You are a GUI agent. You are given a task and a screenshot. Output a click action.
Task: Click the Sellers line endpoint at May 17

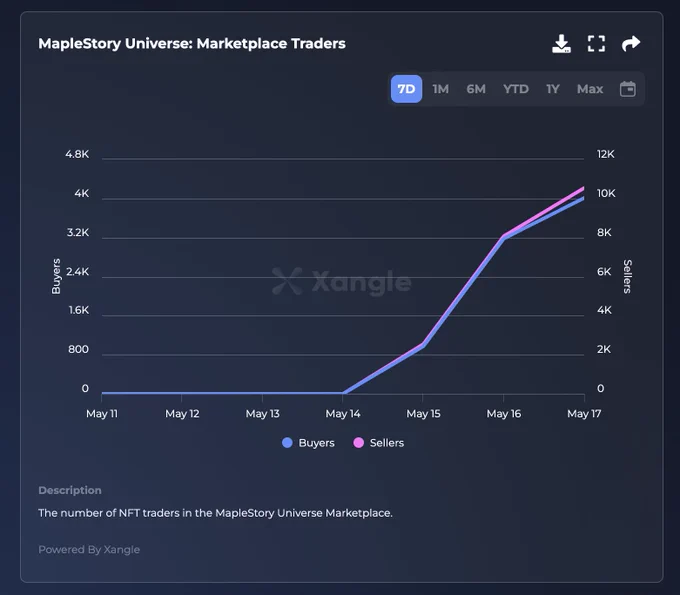point(583,188)
